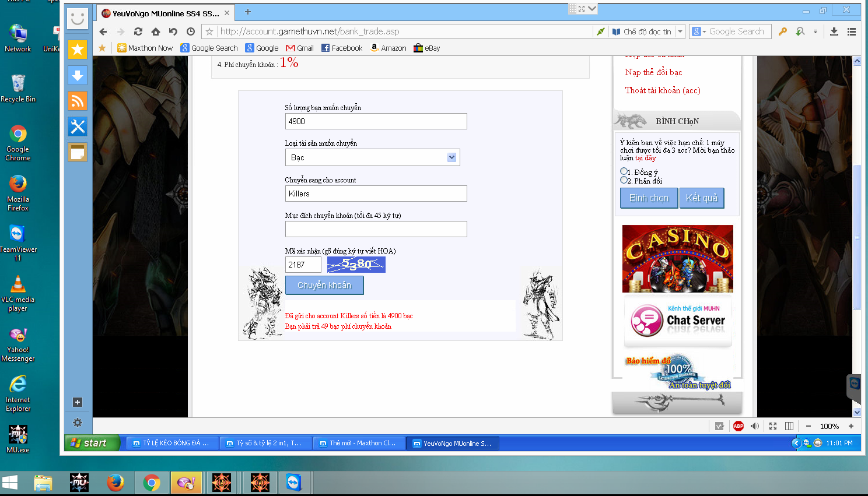Open the 'Loại tài sản' Bạc dropdown

coord(372,157)
